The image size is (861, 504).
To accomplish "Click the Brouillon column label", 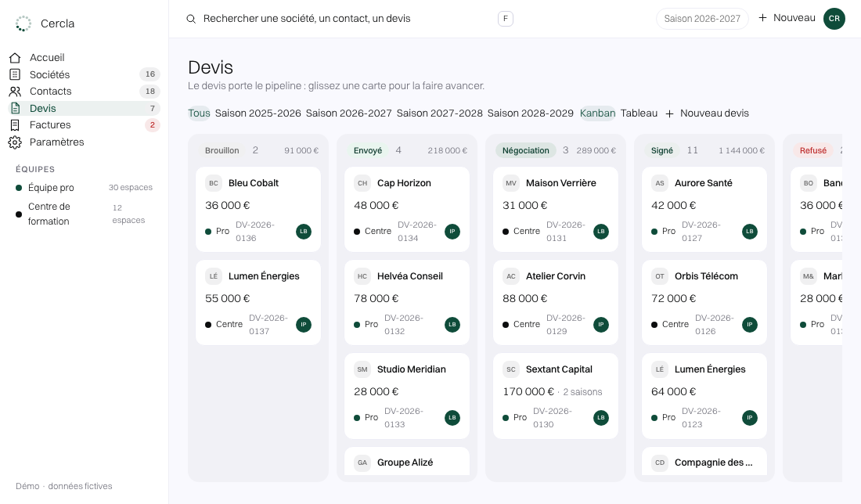I will pos(222,150).
